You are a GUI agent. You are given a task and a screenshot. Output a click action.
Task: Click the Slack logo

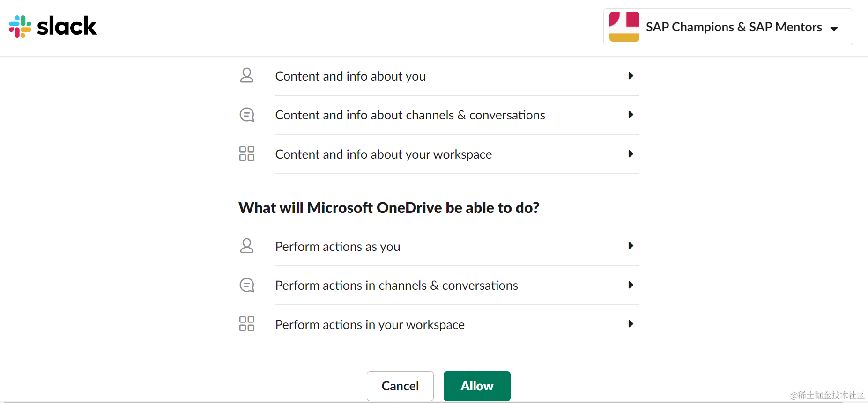pyautogui.click(x=53, y=26)
